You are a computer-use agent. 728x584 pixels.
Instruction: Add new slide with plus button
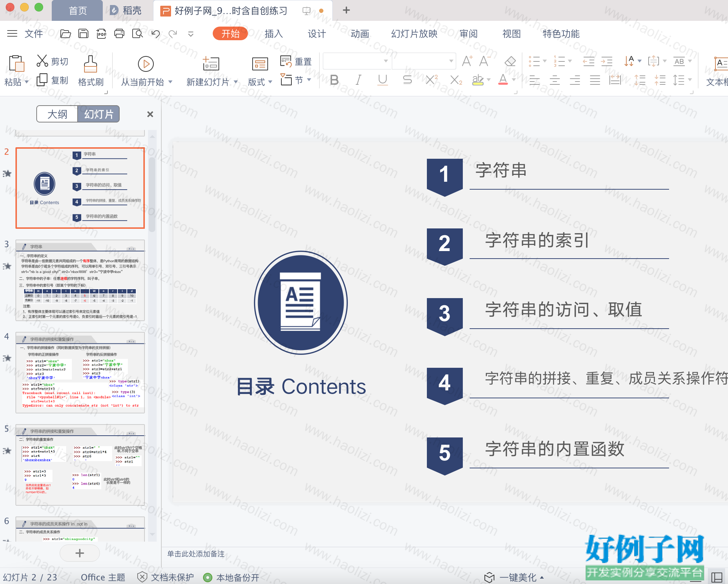click(x=80, y=553)
